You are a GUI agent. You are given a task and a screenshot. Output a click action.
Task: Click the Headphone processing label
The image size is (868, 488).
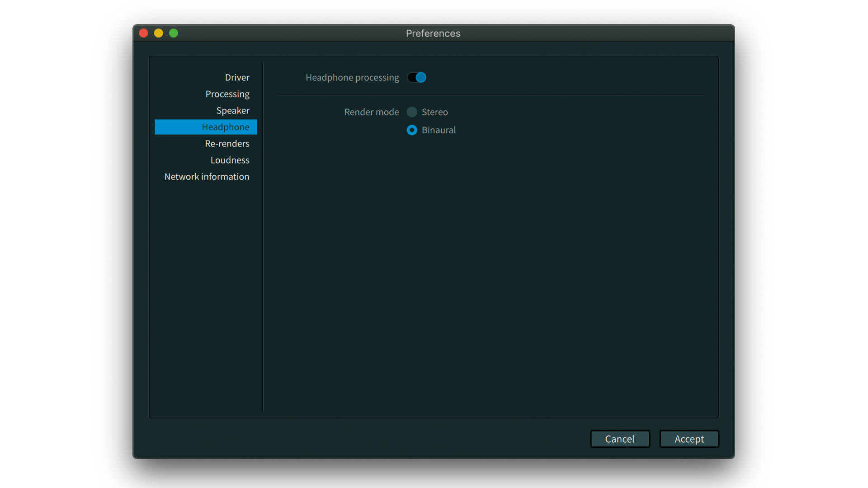pyautogui.click(x=352, y=77)
